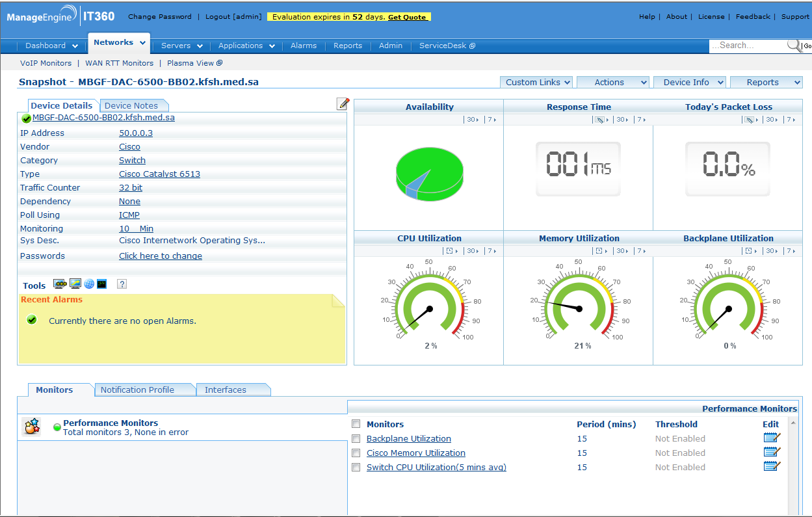Viewport: 812px width, 517px height.
Task: Open the Backplane Utilization monitor link
Action: (409, 438)
